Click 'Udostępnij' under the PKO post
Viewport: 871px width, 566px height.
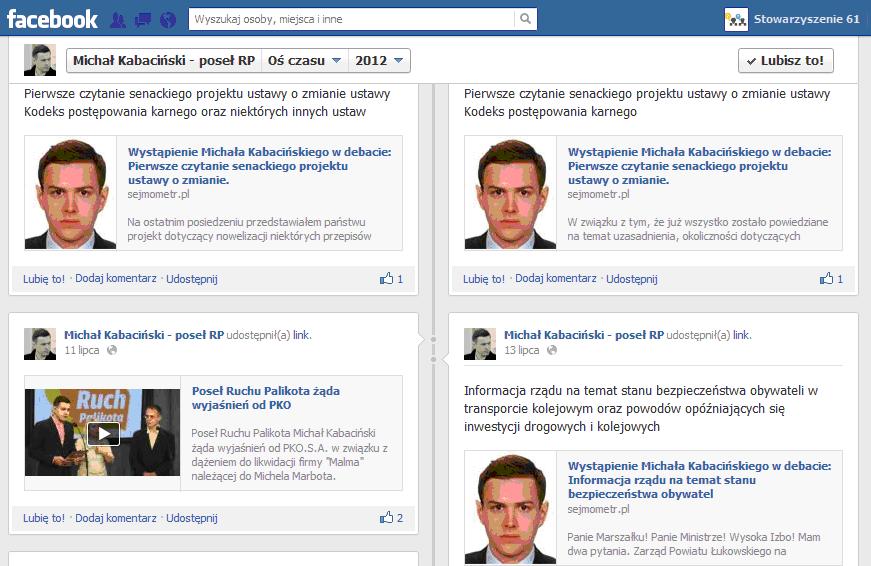192,518
